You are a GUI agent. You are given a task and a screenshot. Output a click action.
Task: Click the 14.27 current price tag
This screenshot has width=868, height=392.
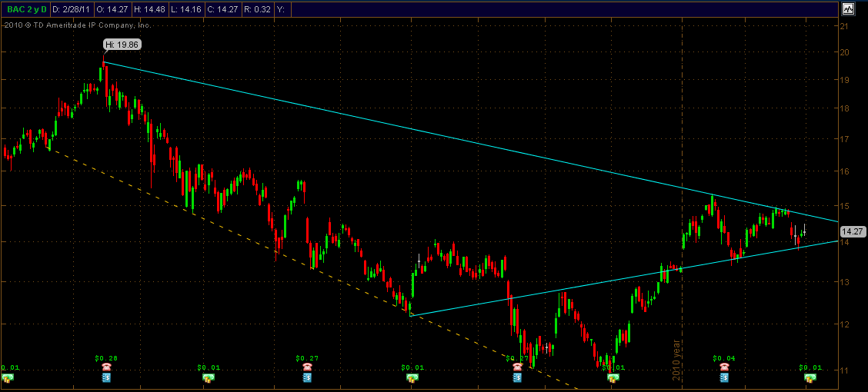(852, 232)
